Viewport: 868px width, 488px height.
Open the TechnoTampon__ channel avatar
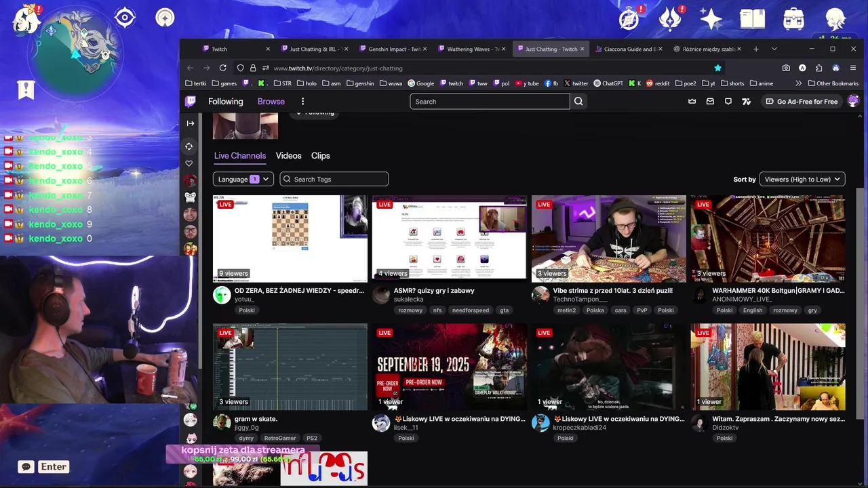(540, 294)
